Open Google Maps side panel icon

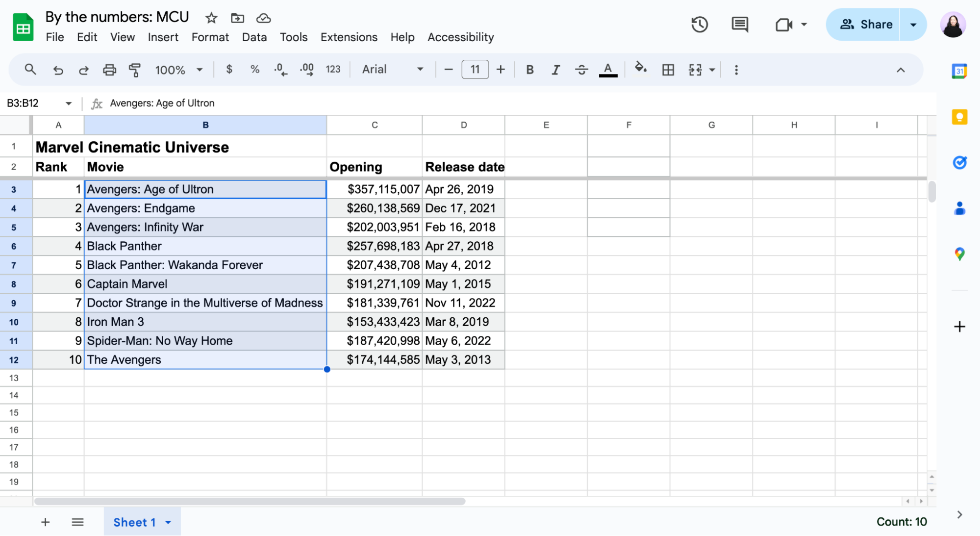pos(959,254)
